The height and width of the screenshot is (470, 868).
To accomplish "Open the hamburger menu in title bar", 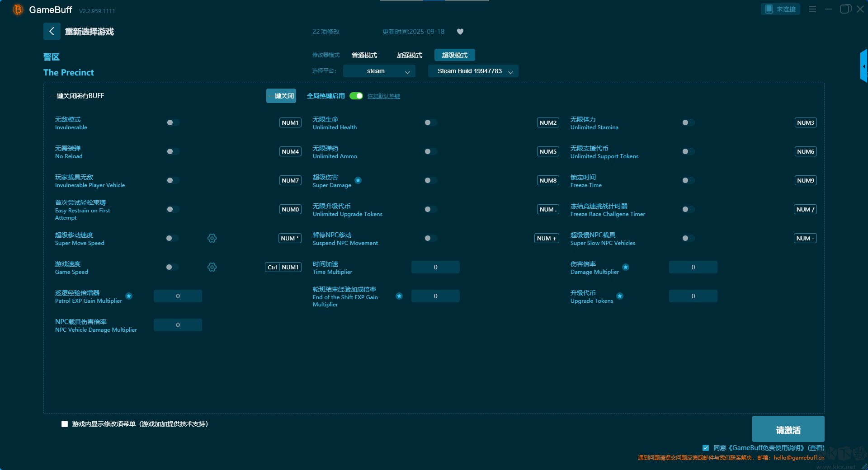I will pos(812,9).
